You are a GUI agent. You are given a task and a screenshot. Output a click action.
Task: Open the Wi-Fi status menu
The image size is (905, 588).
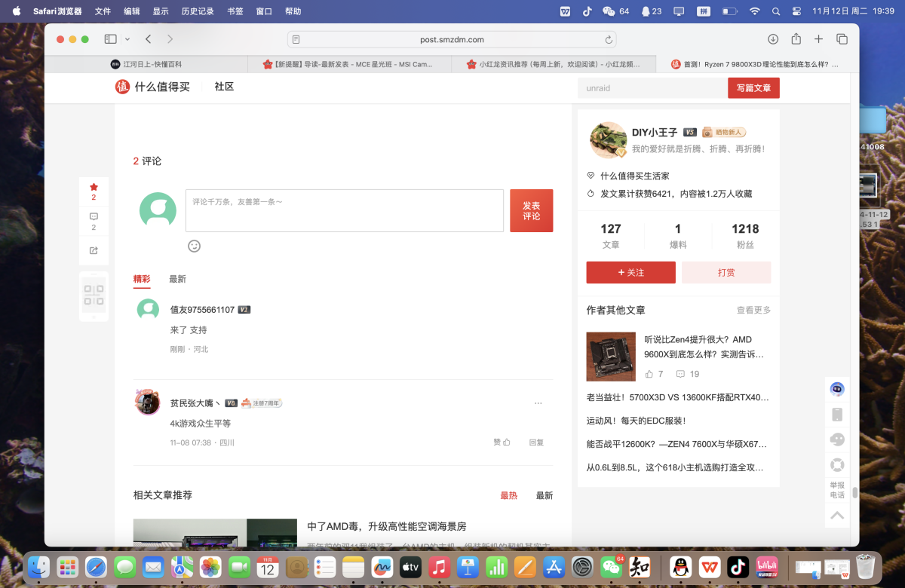[x=754, y=11]
